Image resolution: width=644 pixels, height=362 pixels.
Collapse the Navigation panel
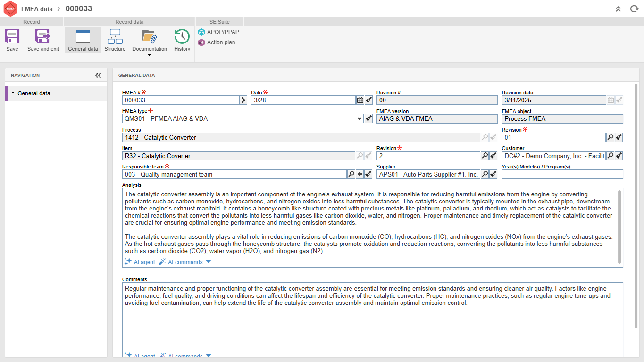[98, 76]
